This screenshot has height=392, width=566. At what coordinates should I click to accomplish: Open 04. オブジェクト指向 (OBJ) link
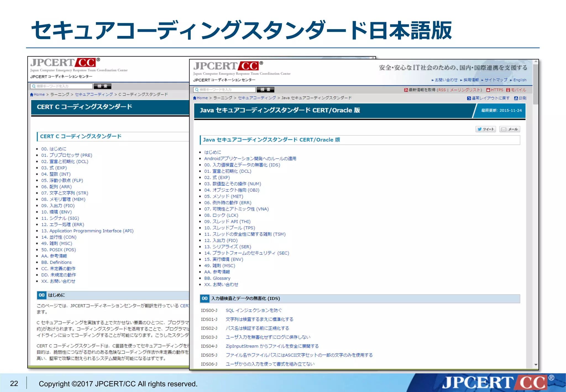(232, 190)
